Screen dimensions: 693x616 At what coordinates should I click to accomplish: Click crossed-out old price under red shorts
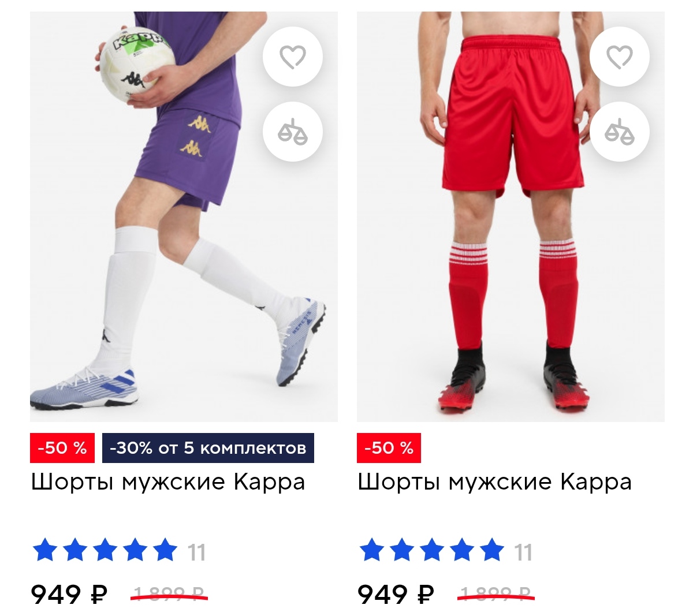pyautogui.click(x=496, y=594)
